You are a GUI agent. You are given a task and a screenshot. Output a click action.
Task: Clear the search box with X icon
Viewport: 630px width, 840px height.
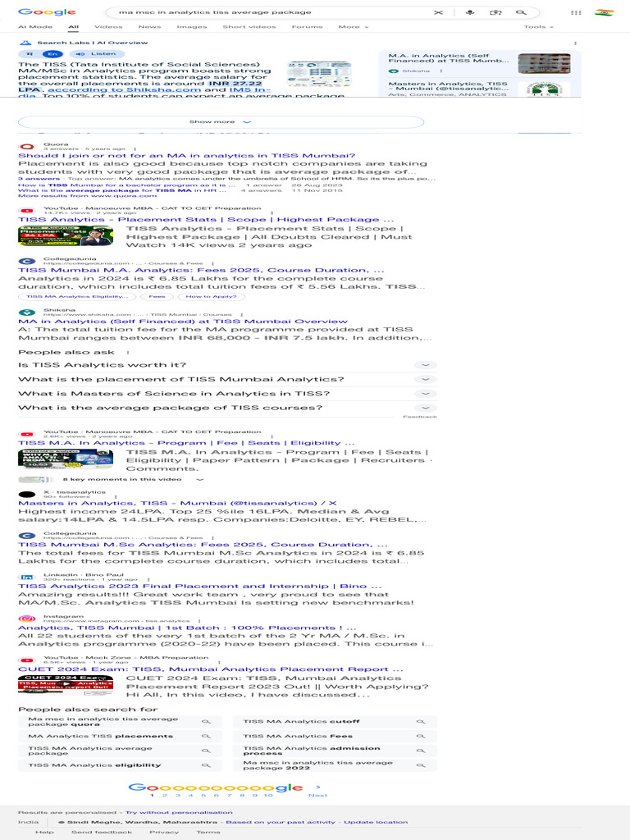[x=438, y=12]
